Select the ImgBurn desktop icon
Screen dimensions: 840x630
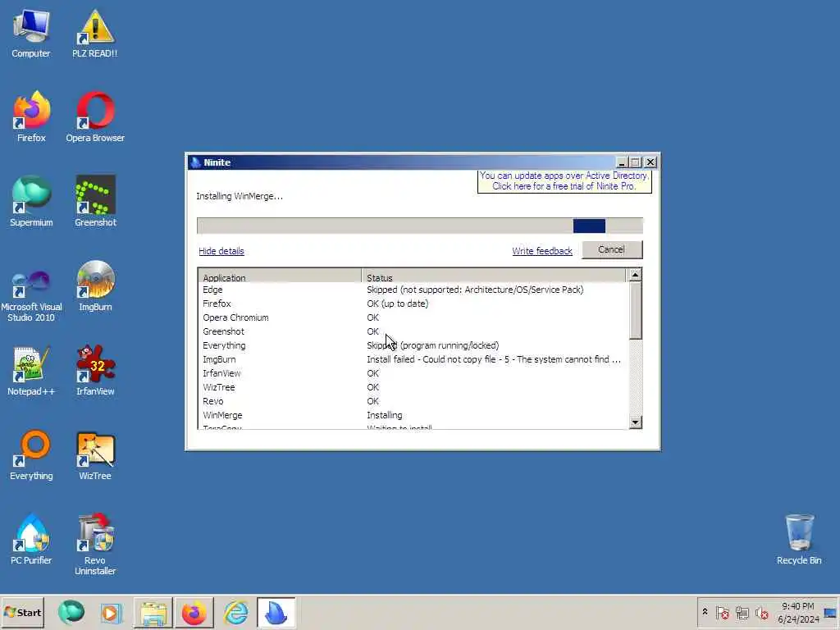(95, 286)
